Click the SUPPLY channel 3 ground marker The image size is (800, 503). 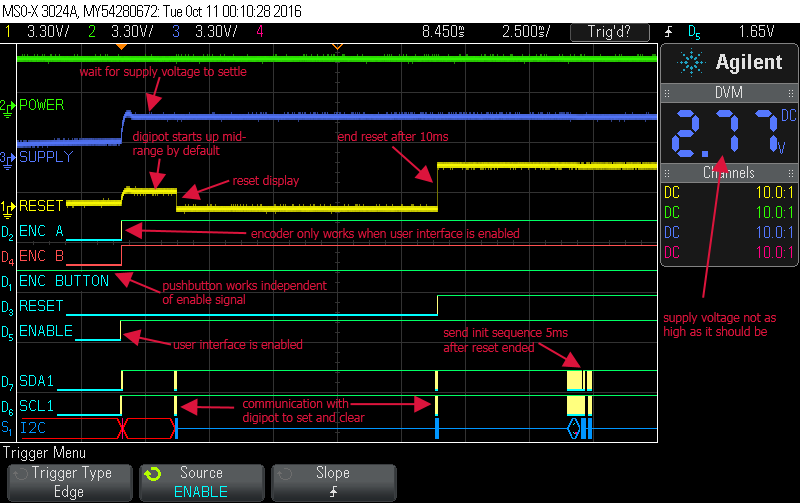pyautogui.click(x=9, y=158)
